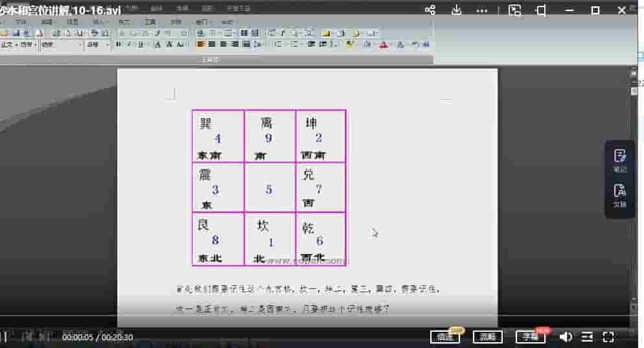Click the red font color icon
The width and height of the screenshot is (644, 348).
(383, 45)
